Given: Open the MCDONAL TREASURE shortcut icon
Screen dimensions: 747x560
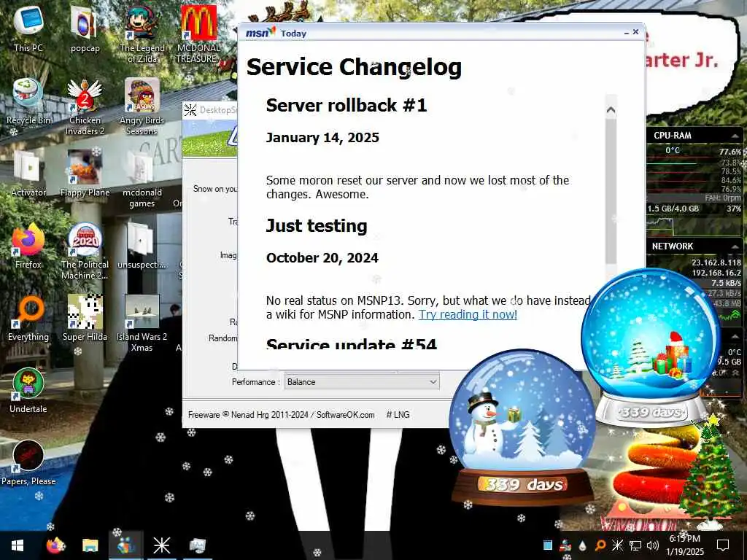Looking at the screenshot, I should pos(198,34).
